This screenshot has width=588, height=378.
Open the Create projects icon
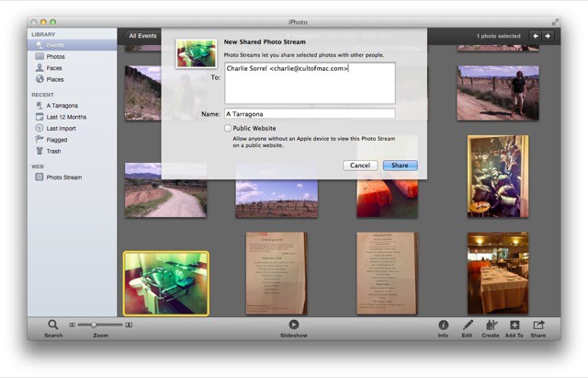[491, 325]
